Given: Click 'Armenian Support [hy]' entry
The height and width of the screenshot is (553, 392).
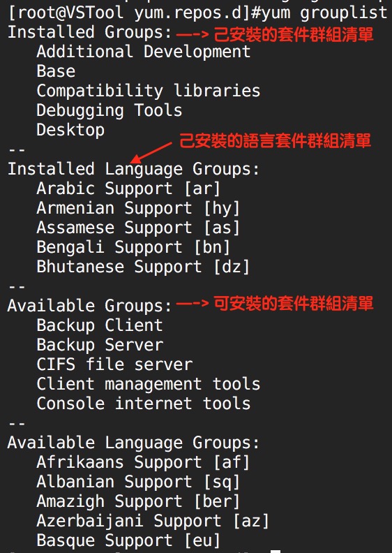Looking at the screenshot, I should pyautogui.click(x=138, y=208).
